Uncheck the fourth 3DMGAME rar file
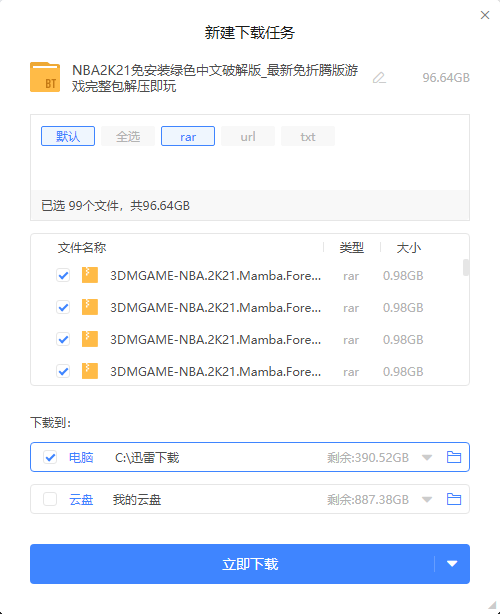This screenshot has height=614, width=500. [63, 371]
